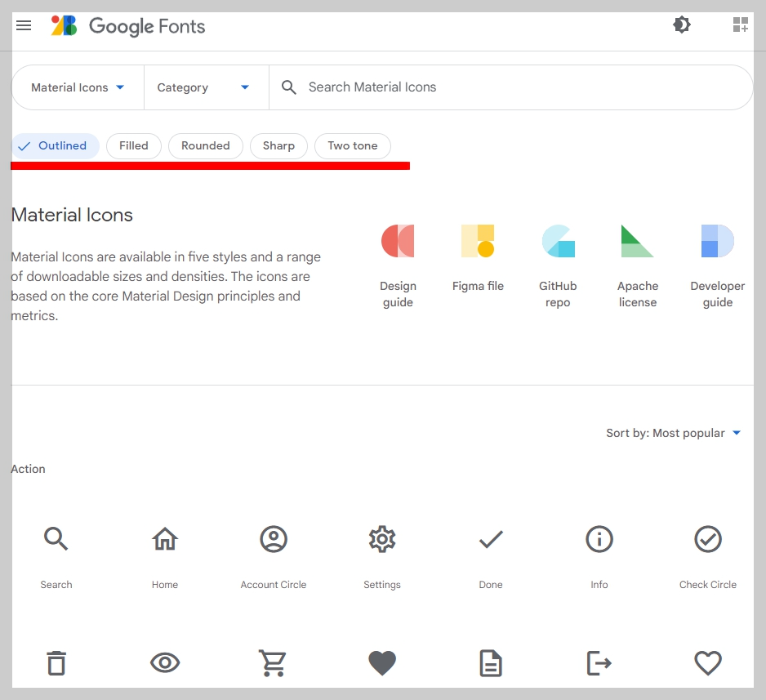Select the document description icon
The width and height of the screenshot is (766, 700).
coord(491,663)
